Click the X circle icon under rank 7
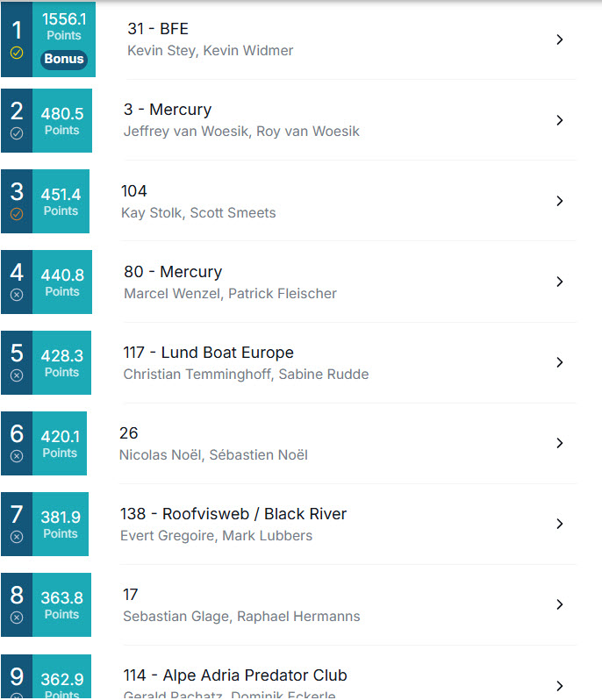 (16, 537)
